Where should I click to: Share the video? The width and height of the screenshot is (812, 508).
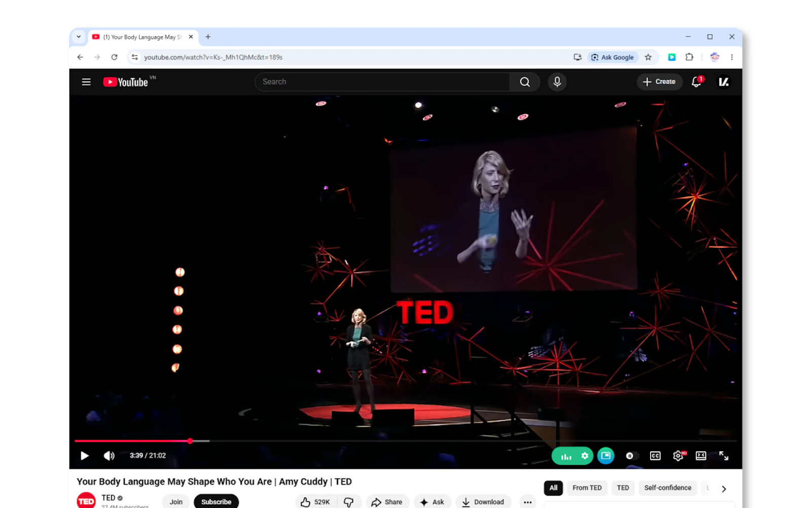[x=387, y=502]
